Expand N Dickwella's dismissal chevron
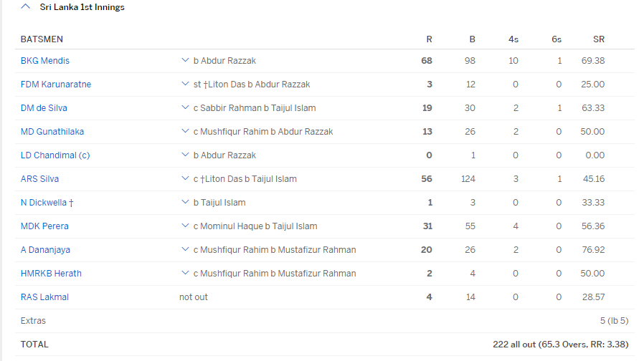The width and height of the screenshot is (644, 361). tap(185, 202)
